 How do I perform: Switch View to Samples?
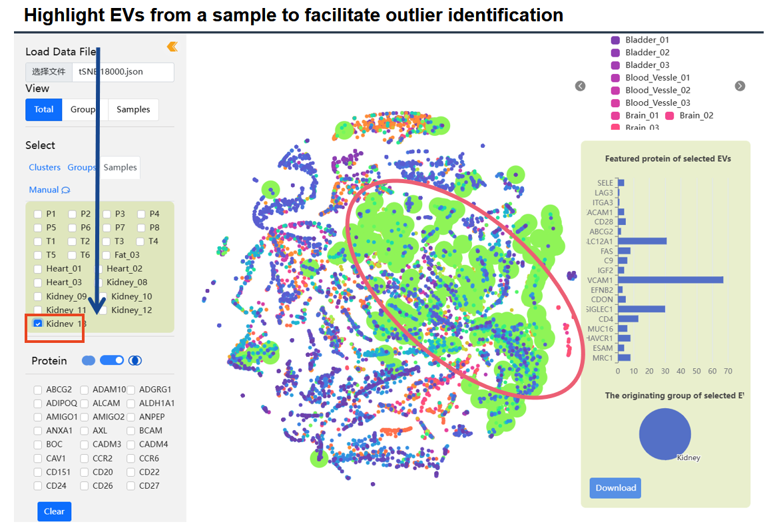point(133,110)
